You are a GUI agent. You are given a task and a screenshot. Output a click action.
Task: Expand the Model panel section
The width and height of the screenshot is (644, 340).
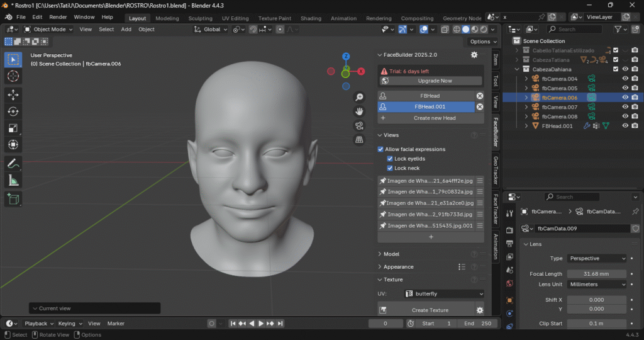(391, 254)
